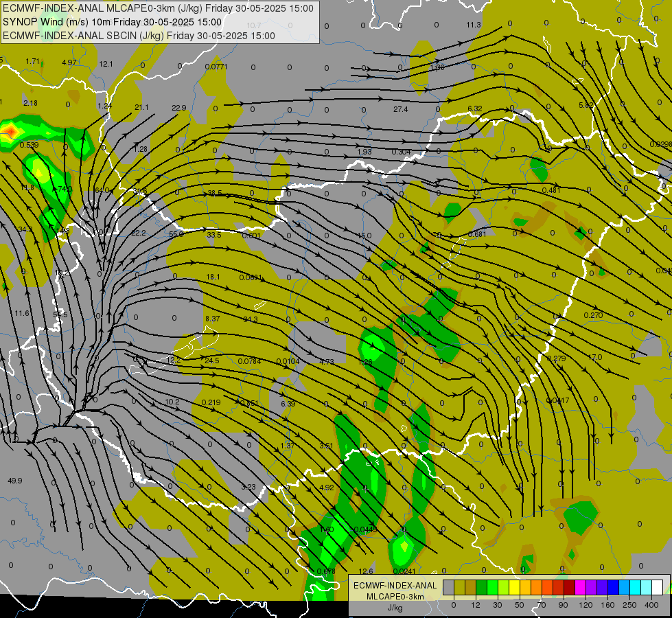This screenshot has height=618, width=672.
Task: Pick the dark green legend swatch
Action: coord(482,587)
